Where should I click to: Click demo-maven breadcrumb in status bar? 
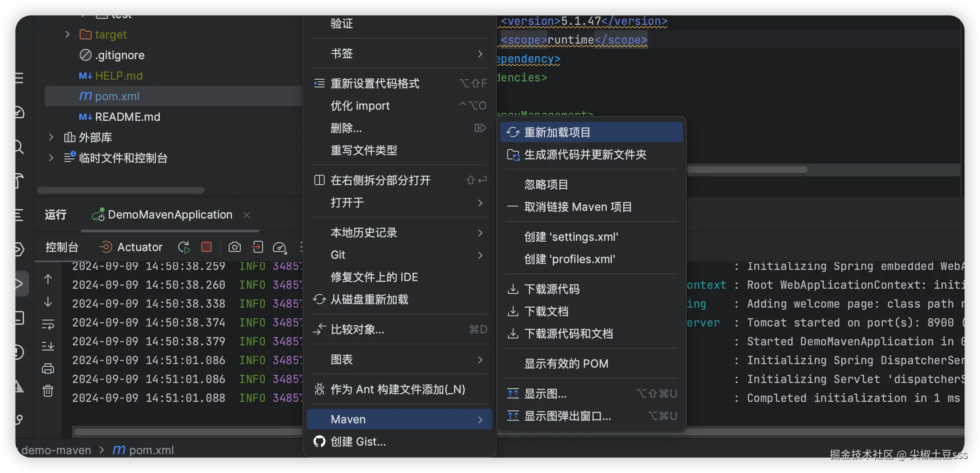(x=56, y=450)
